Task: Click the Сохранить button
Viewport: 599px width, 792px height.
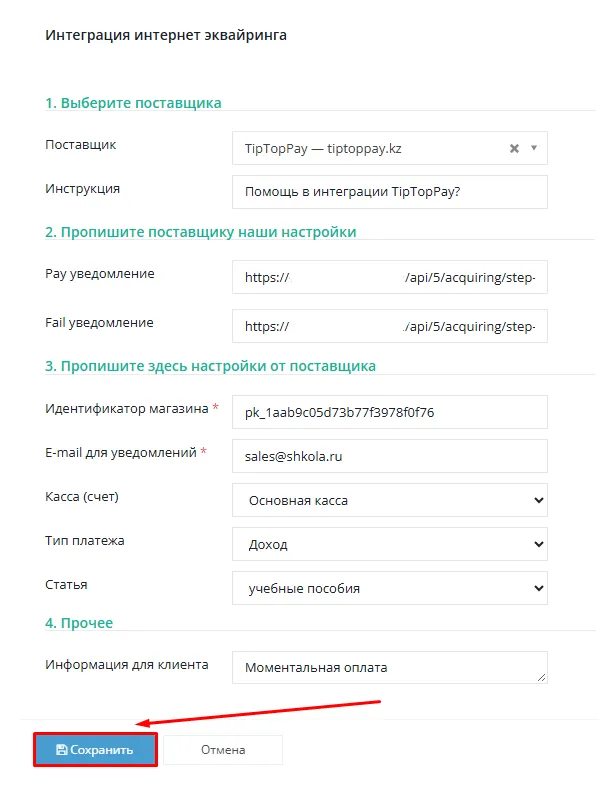Action: coord(95,750)
